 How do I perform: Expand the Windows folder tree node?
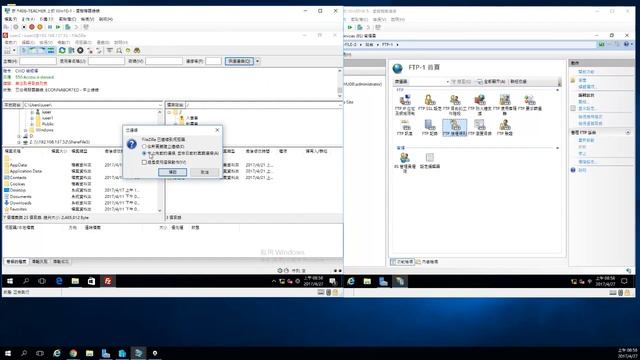tap(25, 130)
